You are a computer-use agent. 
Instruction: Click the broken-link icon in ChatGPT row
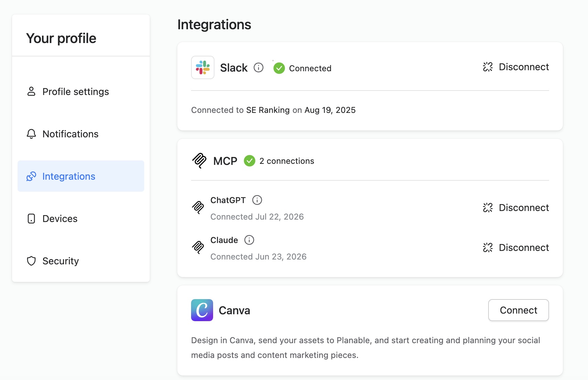point(488,208)
